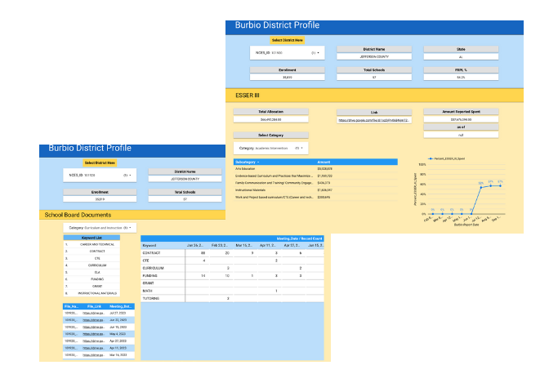The height and width of the screenshot is (392, 549).
Task: Open the Google Drive link under Link
Action: (373, 120)
